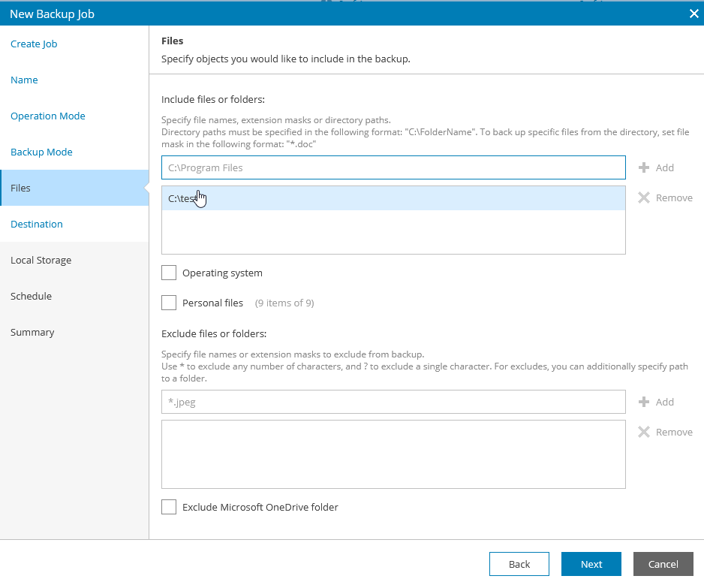704x588 pixels.
Task: View the Summary step
Action: (x=32, y=332)
